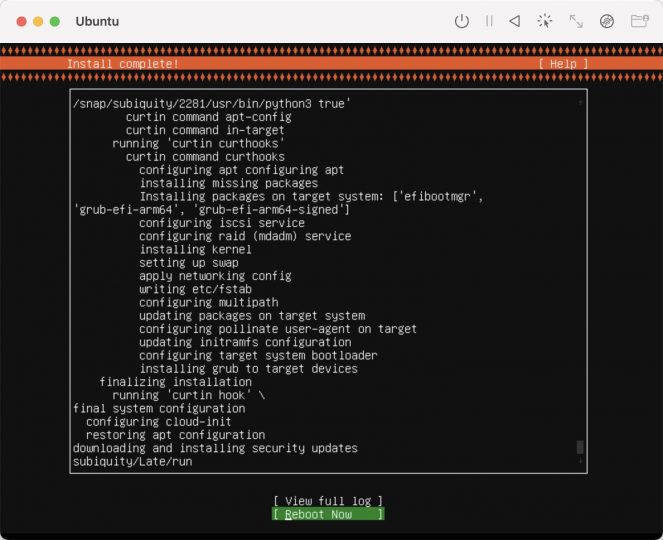
Task: Toggle capture mouse cursor icon
Action: (545, 21)
